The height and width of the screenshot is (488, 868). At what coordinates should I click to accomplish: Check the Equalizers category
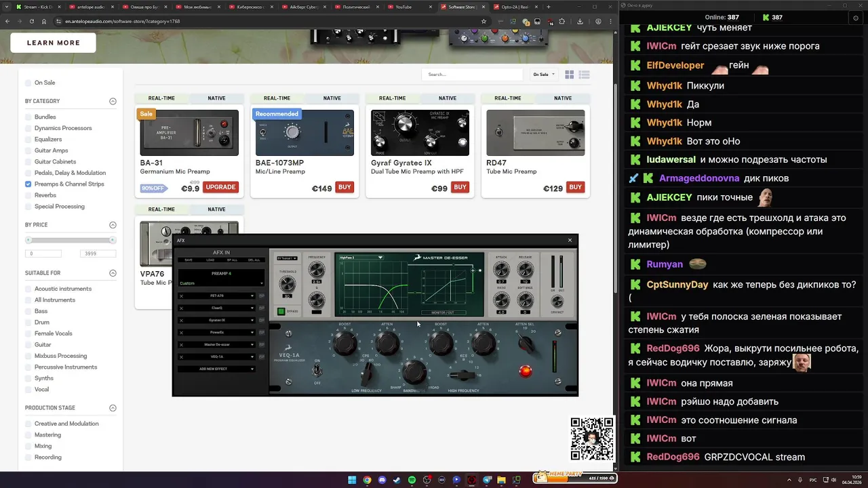(28, 140)
